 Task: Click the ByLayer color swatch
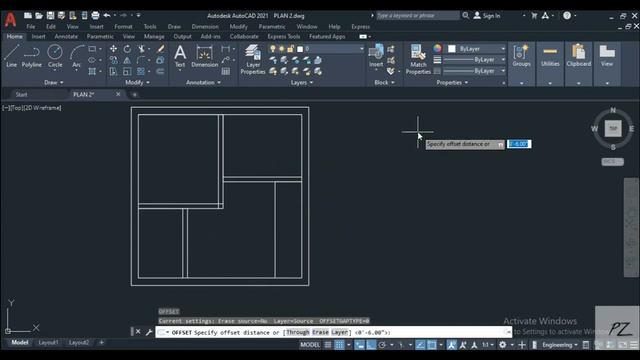coord(451,49)
